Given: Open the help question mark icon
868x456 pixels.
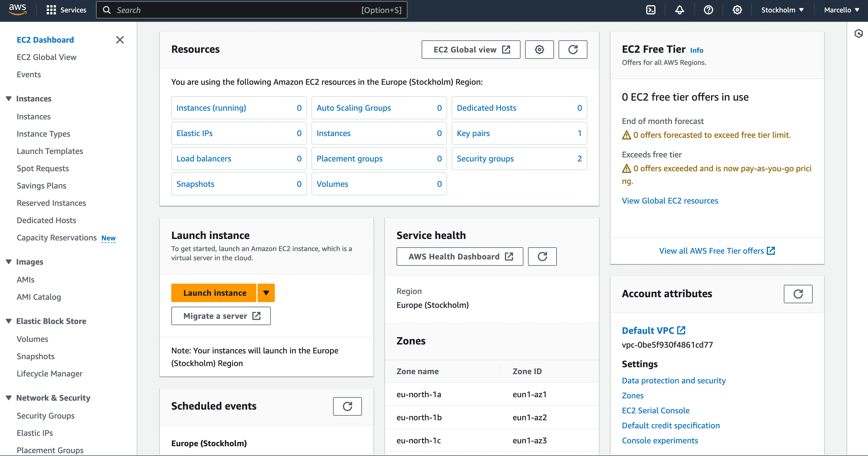Looking at the screenshot, I should coord(708,10).
